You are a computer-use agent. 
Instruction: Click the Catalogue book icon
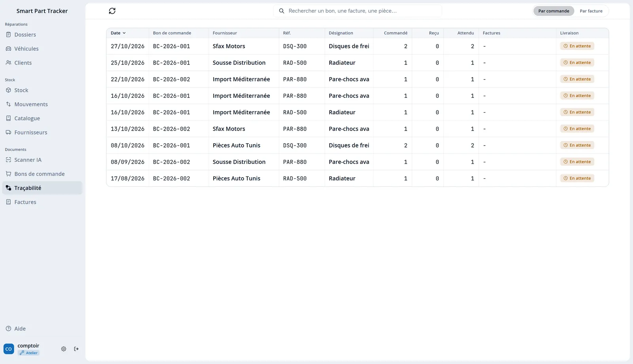(8, 118)
